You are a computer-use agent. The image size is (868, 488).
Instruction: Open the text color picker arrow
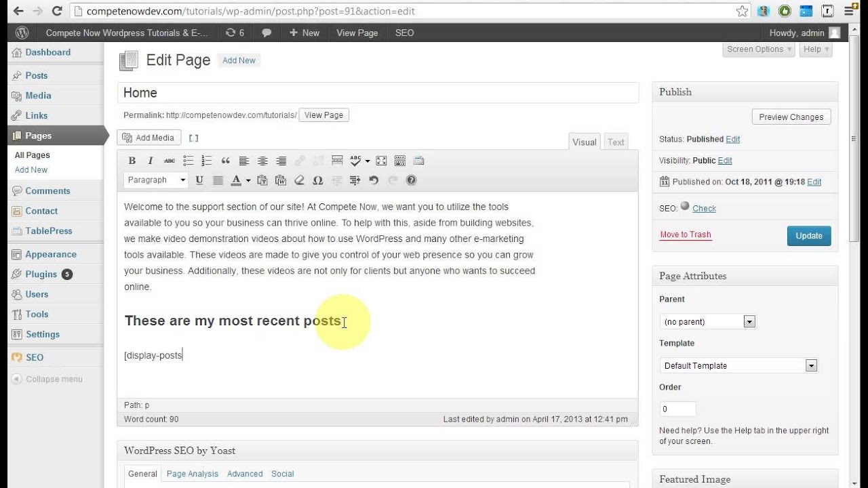248,180
